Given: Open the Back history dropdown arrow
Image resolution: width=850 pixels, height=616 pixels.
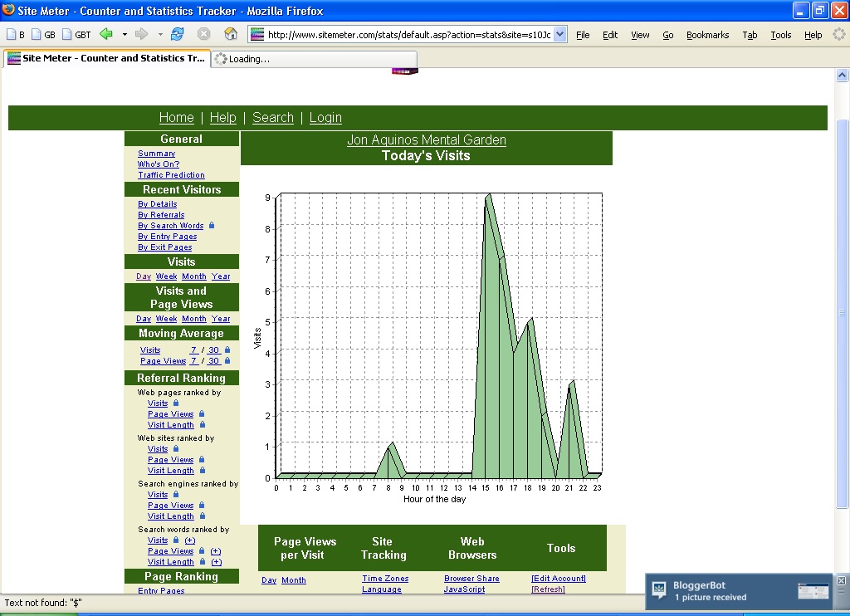Looking at the screenshot, I should coord(125,34).
